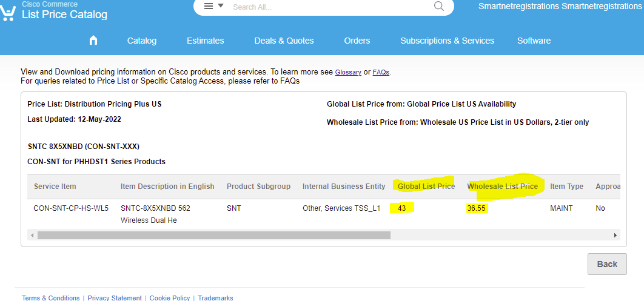Open the Cookie Policy link
Screen dimensions: 644x301
click(170, 298)
